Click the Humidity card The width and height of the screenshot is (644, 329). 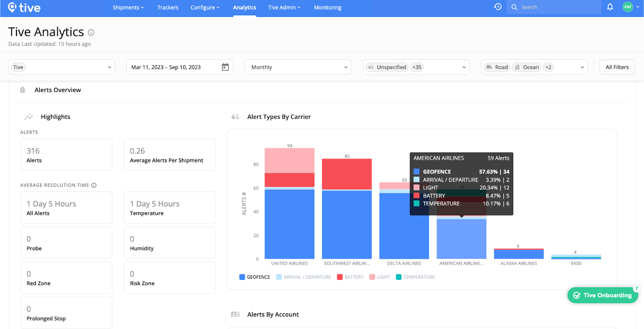[169, 243]
